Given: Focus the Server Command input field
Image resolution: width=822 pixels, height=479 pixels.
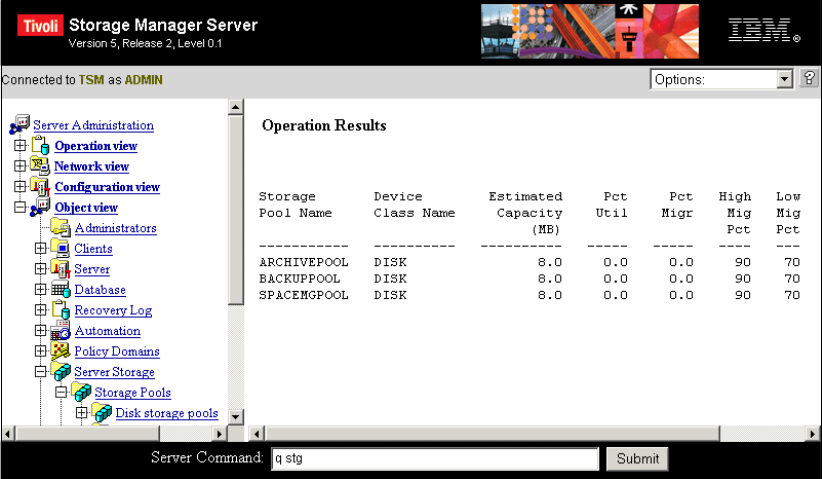Looking at the screenshot, I should (435, 459).
